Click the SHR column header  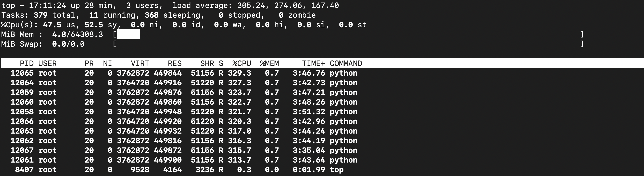(207, 63)
